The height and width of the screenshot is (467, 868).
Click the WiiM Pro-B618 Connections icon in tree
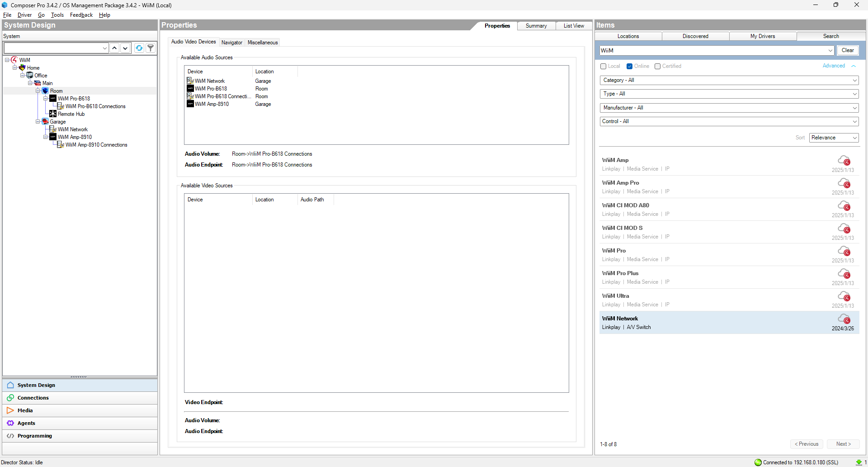pos(61,106)
